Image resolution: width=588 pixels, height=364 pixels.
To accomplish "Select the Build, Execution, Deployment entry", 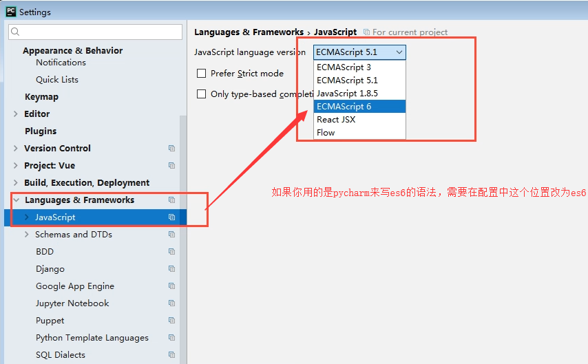I will (87, 183).
